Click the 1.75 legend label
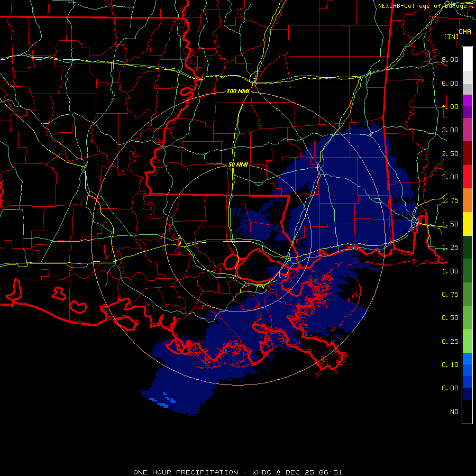Image resolution: width=476 pixels, height=476 pixels. point(450,200)
